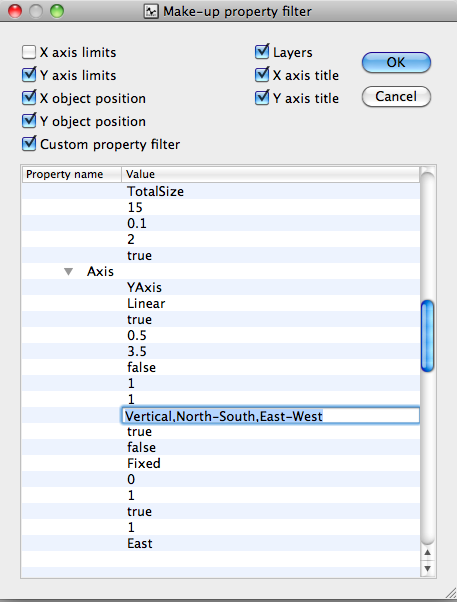Uncheck Y object position option
This screenshot has width=457, height=602.
pos(29,121)
